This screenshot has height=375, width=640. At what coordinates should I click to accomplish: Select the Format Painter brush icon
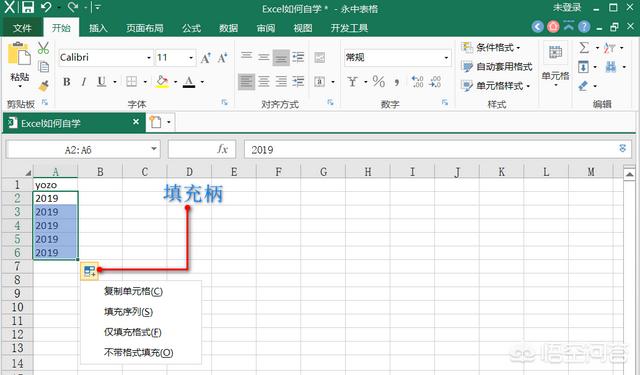(x=43, y=86)
